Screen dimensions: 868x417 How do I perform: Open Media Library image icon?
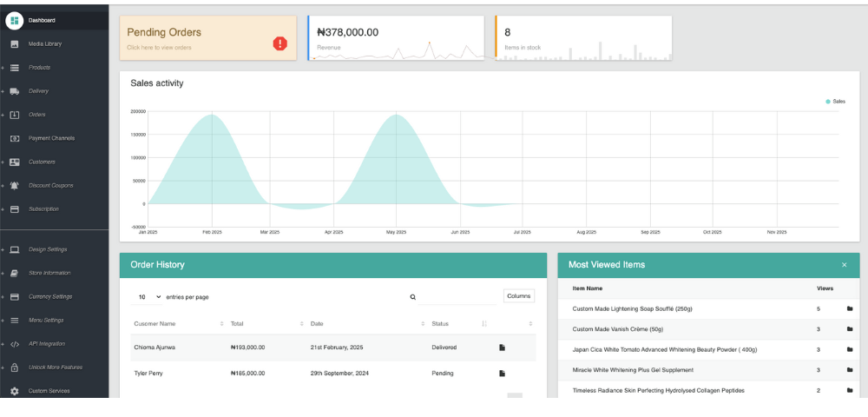pyautogui.click(x=15, y=44)
